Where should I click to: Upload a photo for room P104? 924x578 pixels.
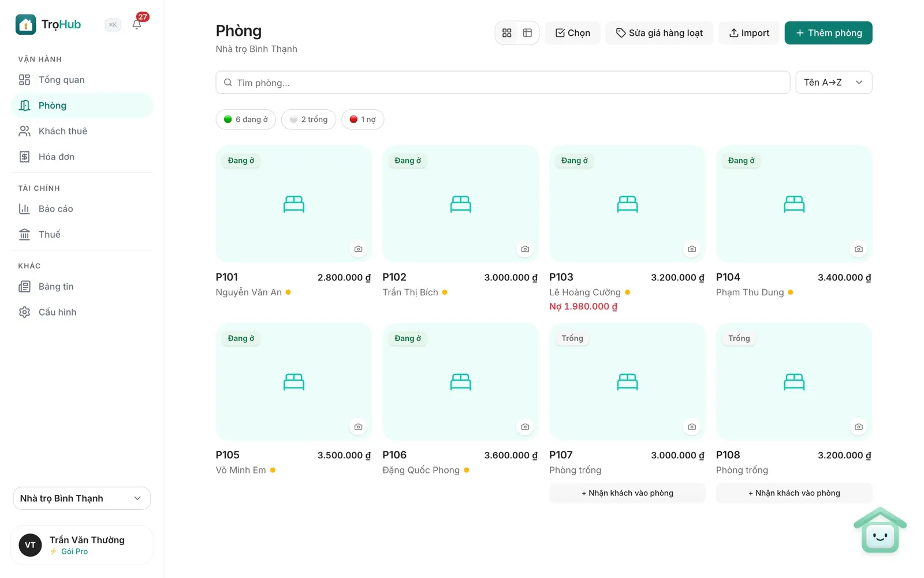click(859, 249)
